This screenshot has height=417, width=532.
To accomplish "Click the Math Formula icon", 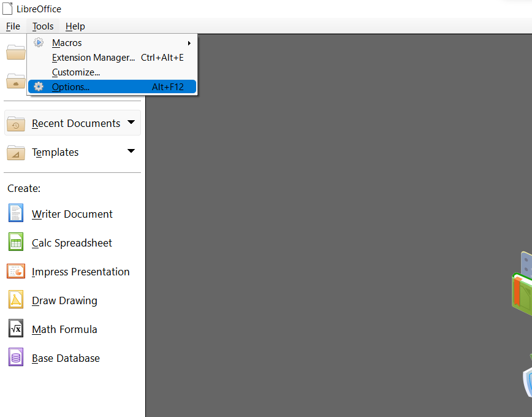I will [16, 328].
